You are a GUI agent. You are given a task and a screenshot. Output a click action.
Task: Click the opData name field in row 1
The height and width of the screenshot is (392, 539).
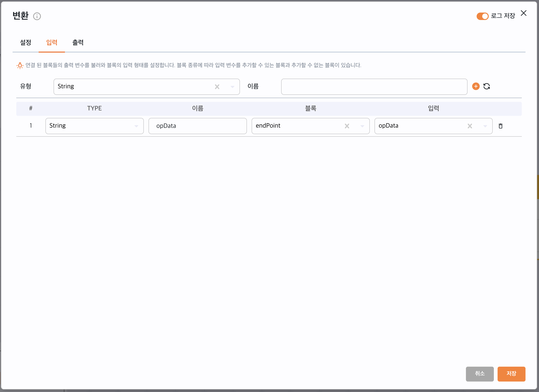(198, 126)
